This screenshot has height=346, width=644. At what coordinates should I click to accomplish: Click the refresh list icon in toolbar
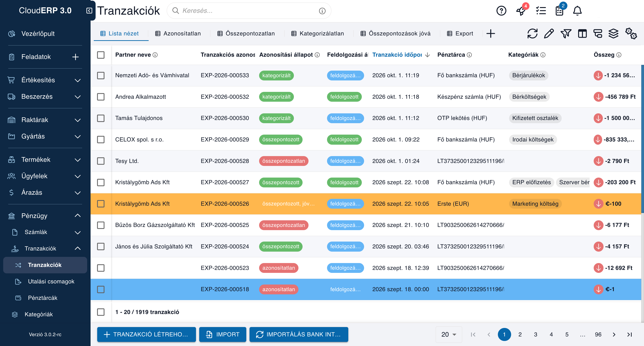click(532, 33)
